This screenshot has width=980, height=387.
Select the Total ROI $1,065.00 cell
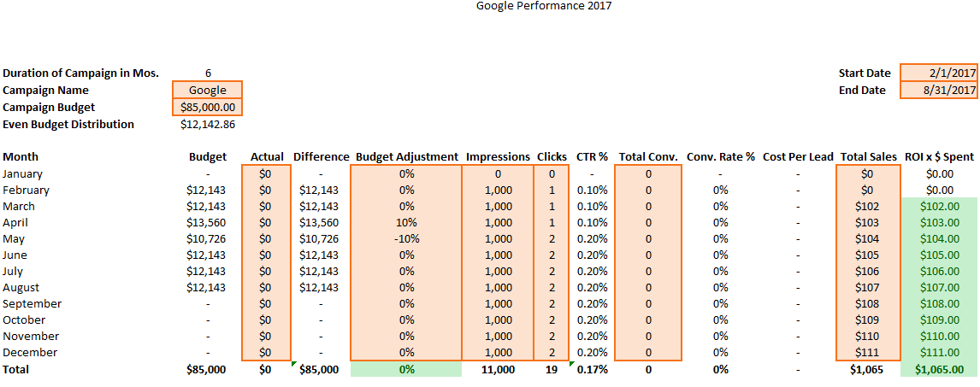[938, 369]
